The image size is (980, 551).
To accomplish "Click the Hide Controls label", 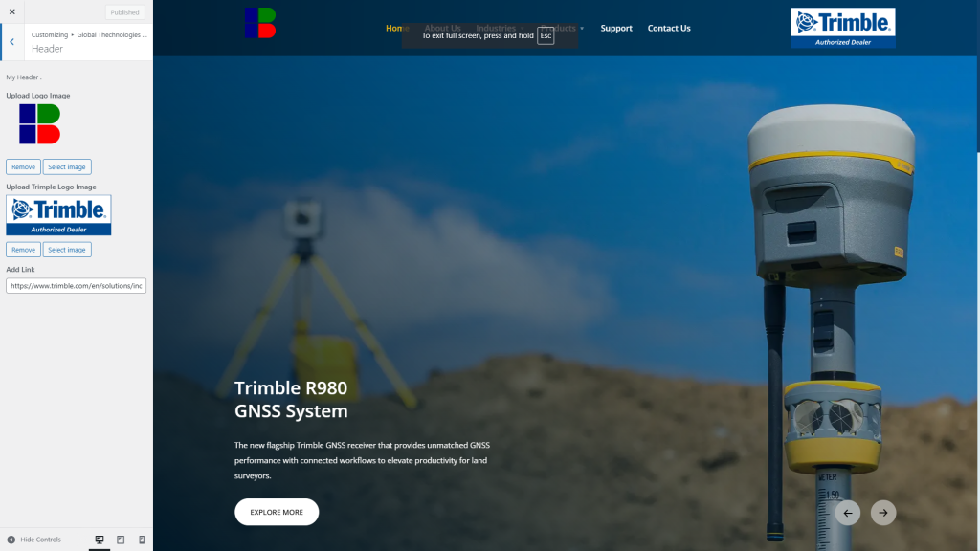I will [x=40, y=540].
